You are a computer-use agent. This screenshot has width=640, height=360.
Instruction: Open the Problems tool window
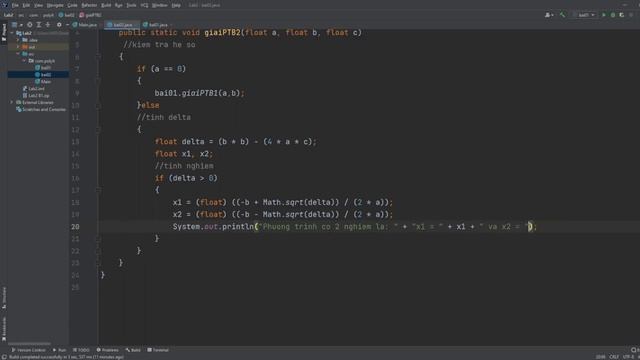pos(108,350)
